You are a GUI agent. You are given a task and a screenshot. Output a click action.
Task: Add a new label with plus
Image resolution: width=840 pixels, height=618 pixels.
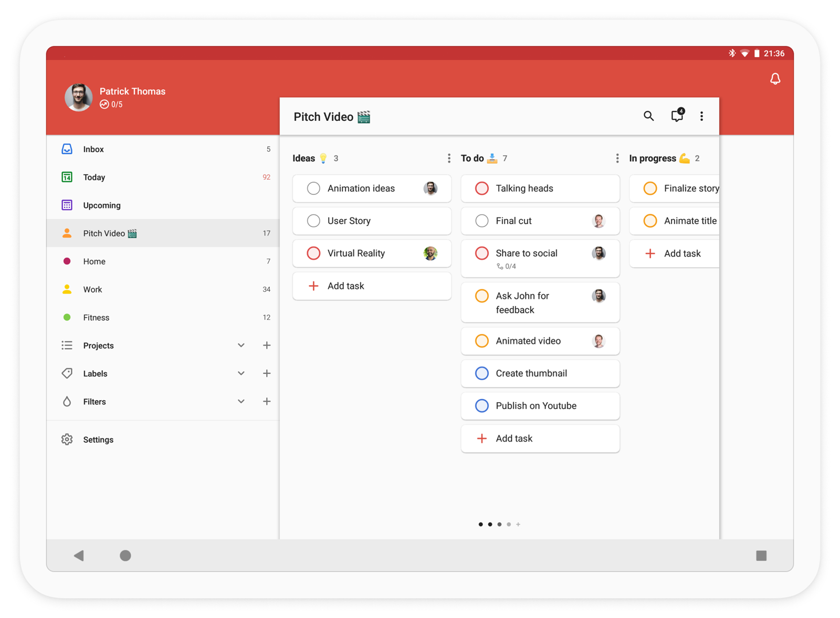[267, 373]
